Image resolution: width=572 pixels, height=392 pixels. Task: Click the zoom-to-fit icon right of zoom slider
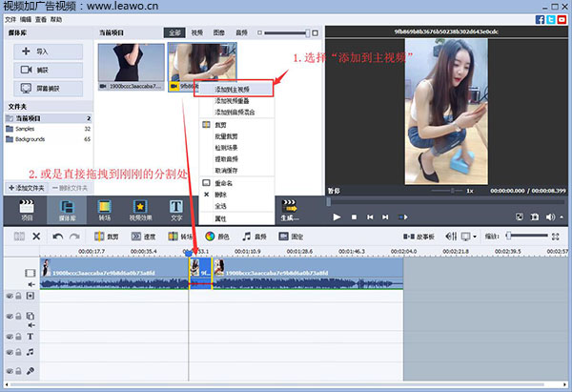pyautogui.click(x=555, y=237)
